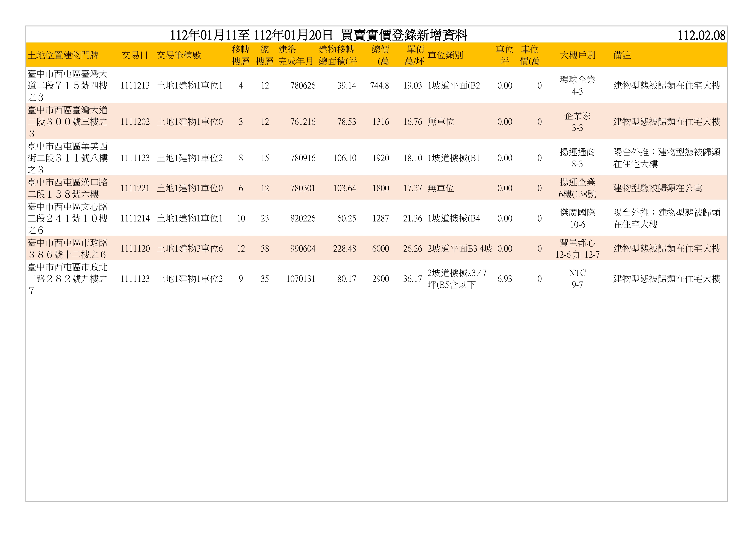Screen dimensions: 756x535
Task: Select transaction date 1111202
Action: click(x=135, y=122)
